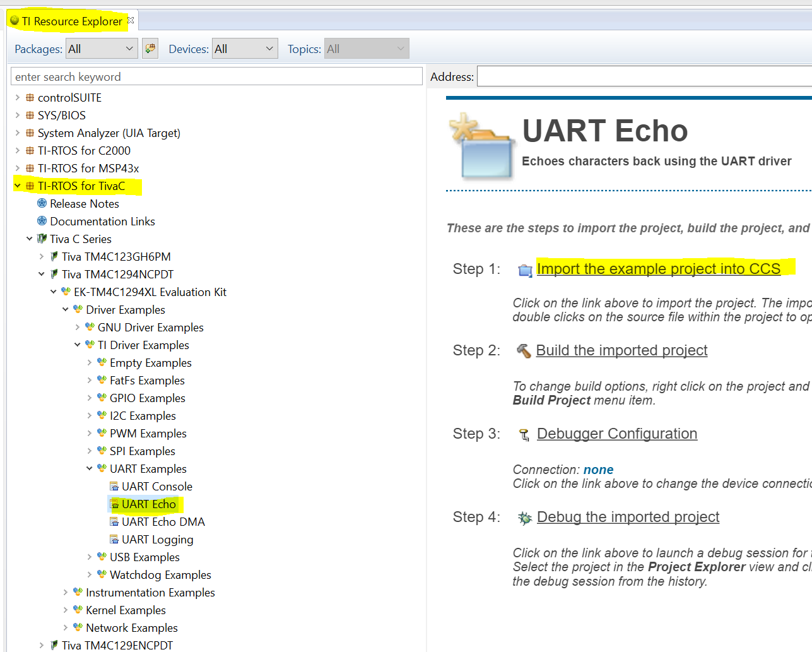This screenshot has height=652, width=812.
Task: Click the UART Console project icon
Action: (x=114, y=486)
